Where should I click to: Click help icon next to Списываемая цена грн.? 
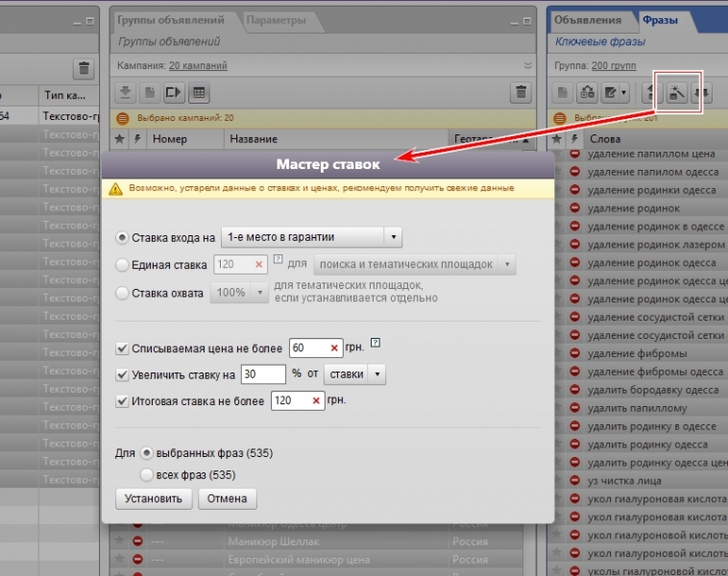(x=376, y=343)
